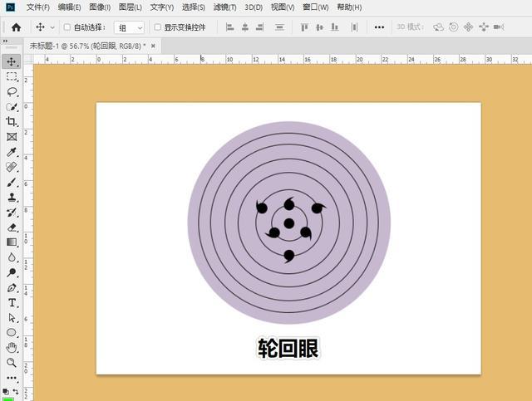Image resolution: width=532 pixels, height=401 pixels.
Task: Select the Brush tool
Action: pyautogui.click(x=12, y=183)
